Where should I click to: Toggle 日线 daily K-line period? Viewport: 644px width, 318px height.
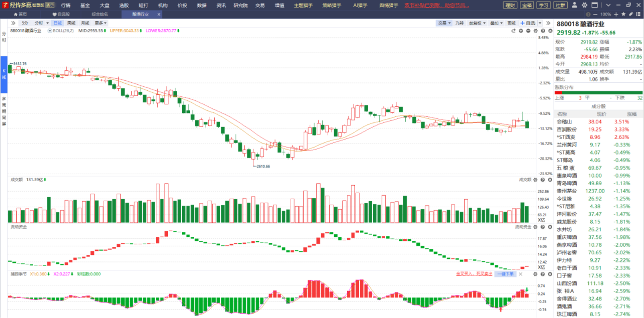[x=58, y=23]
